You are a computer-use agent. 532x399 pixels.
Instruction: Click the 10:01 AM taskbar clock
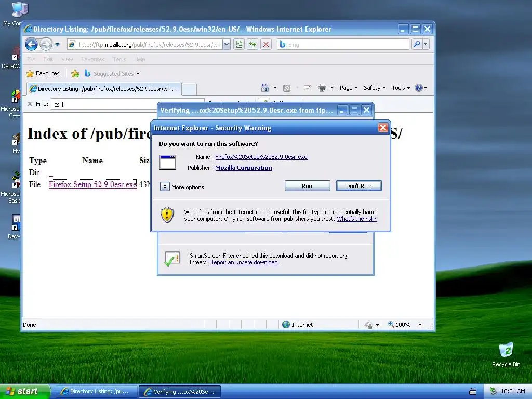click(513, 391)
